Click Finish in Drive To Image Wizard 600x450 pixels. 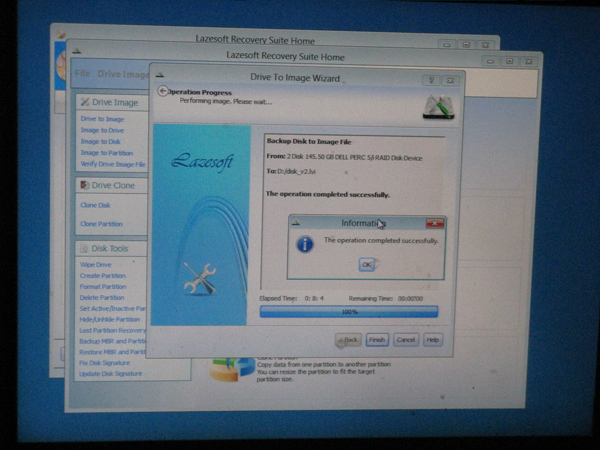tap(377, 340)
